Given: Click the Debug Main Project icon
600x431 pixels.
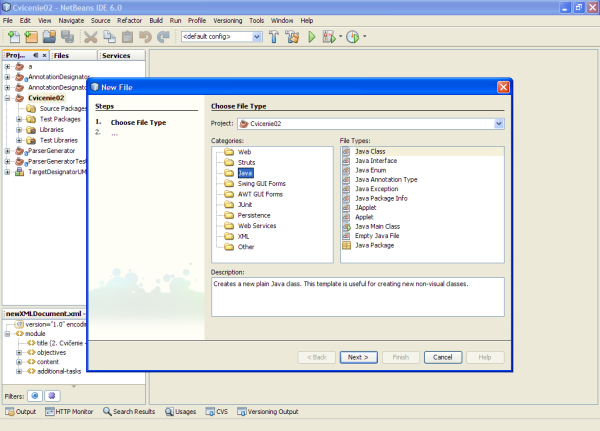Looking at the screenshot, I should [329, 37].
